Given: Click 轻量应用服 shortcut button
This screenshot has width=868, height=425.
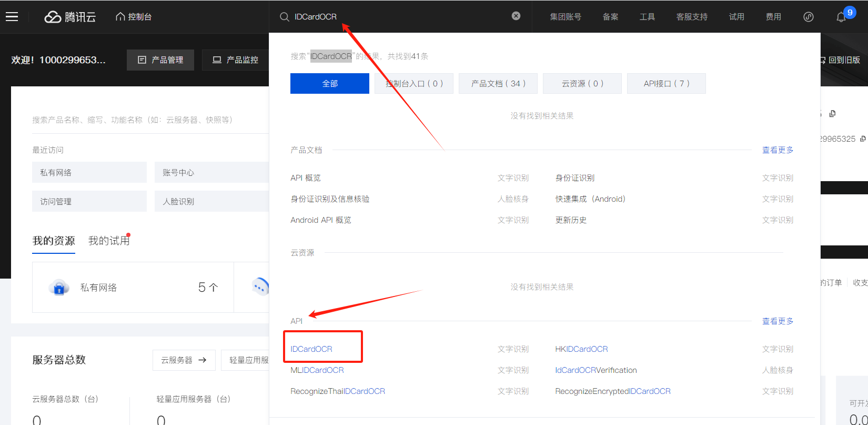Looking at the screenshot, I should 245,360.
